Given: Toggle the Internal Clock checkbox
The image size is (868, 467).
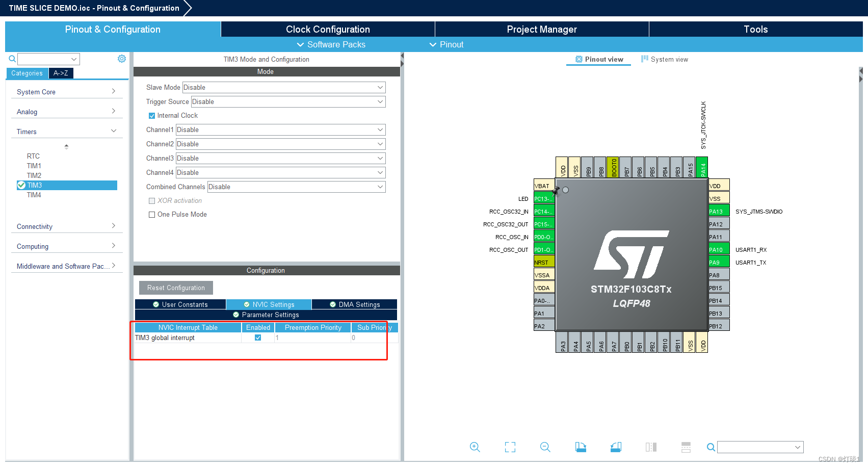Looking at the screenshot, I should pyautogui.click(x=152, y=116).
